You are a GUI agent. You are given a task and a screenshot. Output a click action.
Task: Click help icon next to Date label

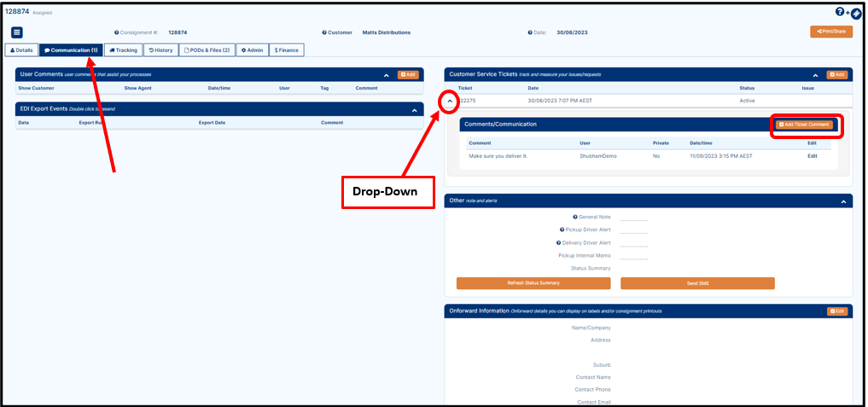(x=529, y=32)
